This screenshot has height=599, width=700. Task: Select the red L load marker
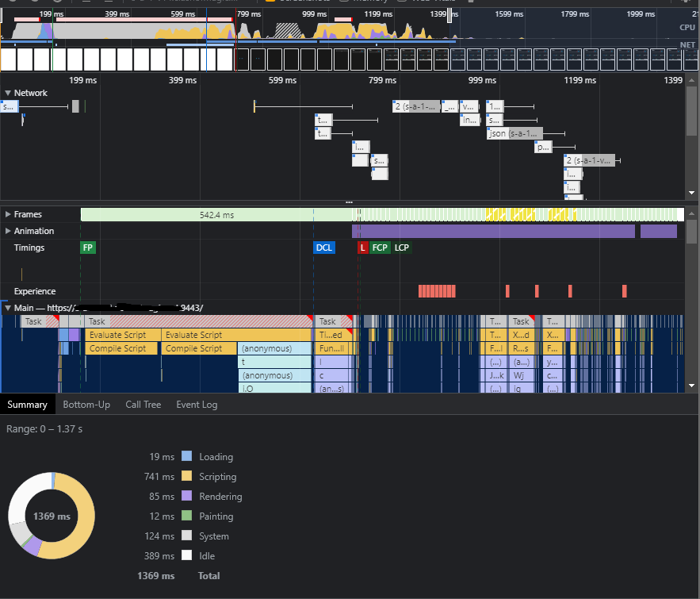(x=362, y=248)
